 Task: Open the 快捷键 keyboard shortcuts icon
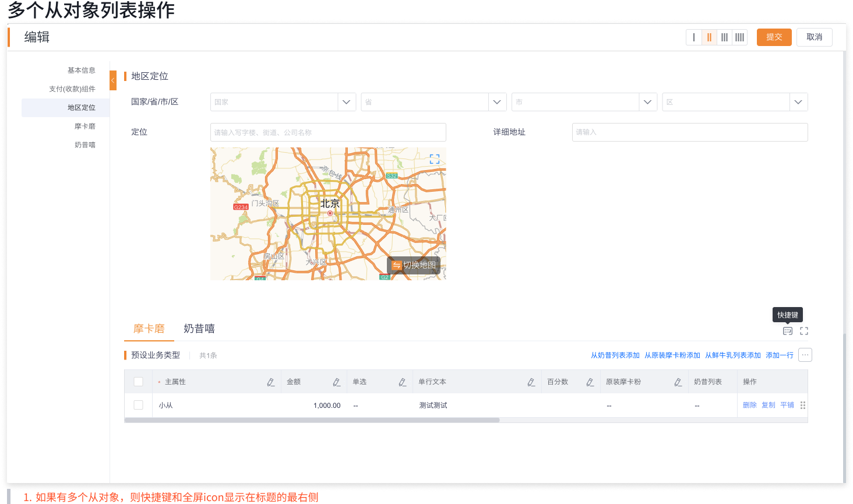click(x=788, y=330)
